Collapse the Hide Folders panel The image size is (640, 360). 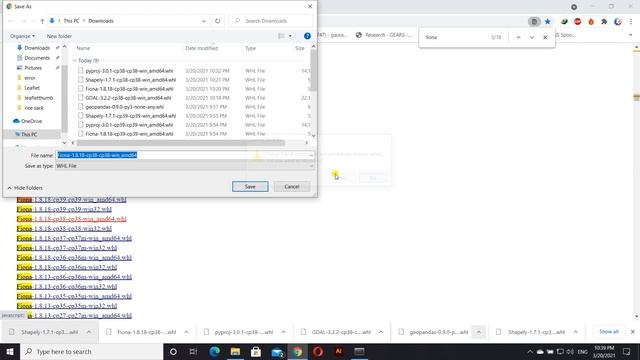pyautogui.click(x=25, y=188)
